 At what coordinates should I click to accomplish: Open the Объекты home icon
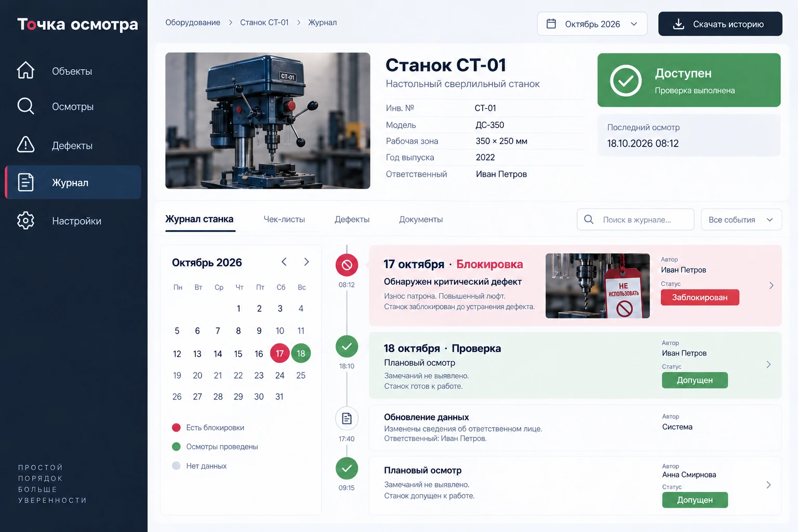[x=25, y=70]
